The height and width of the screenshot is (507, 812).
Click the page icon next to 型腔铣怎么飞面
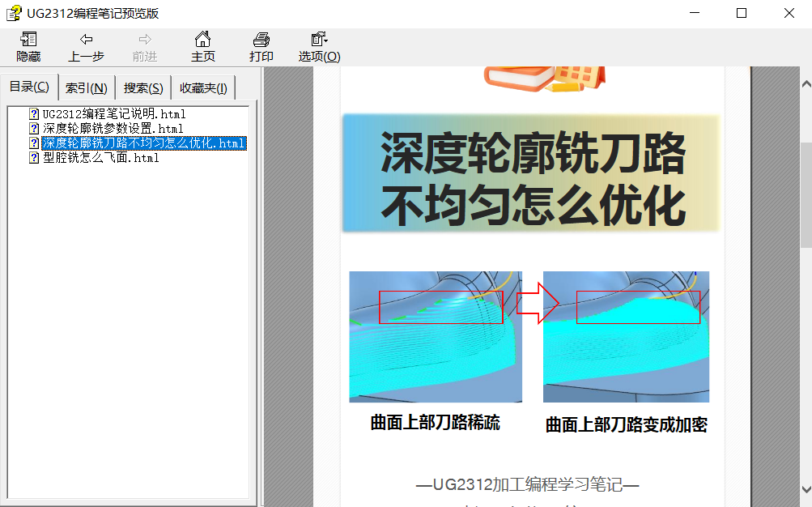pos(32,157)
